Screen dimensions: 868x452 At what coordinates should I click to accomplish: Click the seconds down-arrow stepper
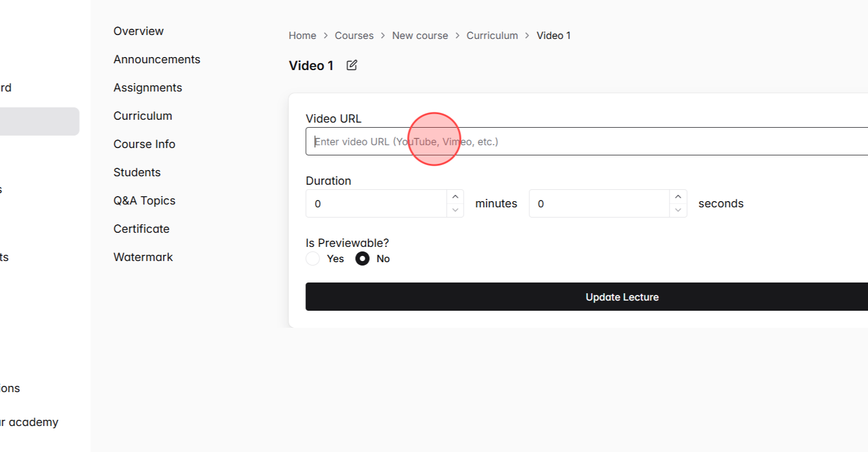[678, 210]
